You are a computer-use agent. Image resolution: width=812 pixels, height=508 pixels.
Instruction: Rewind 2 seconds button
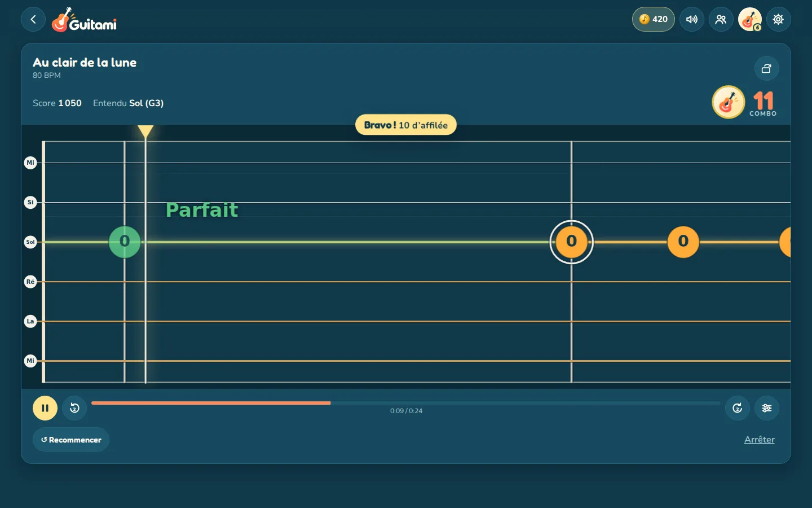click(x=74, y=408)
